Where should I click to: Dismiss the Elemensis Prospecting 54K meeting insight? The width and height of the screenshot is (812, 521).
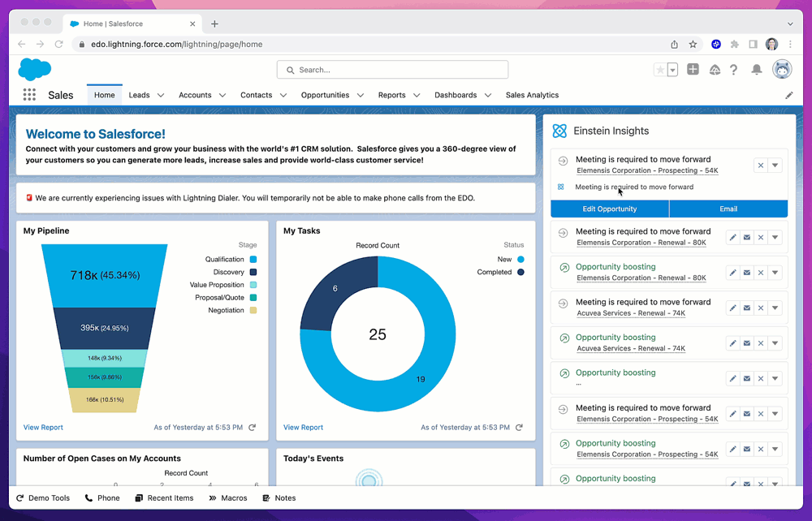point(761,166)
